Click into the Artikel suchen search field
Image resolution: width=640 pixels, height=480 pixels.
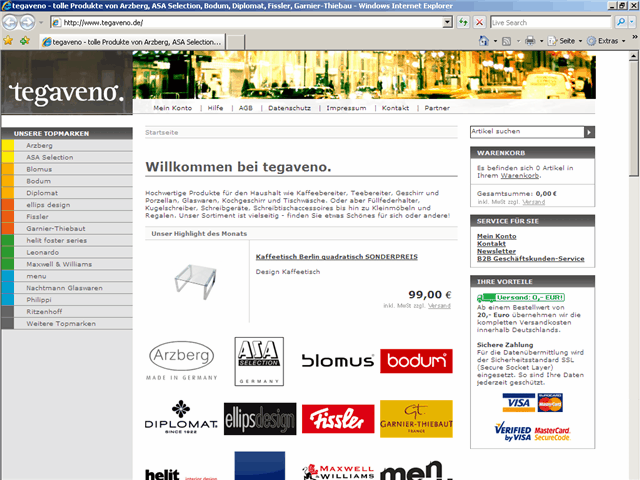(527, 131)
